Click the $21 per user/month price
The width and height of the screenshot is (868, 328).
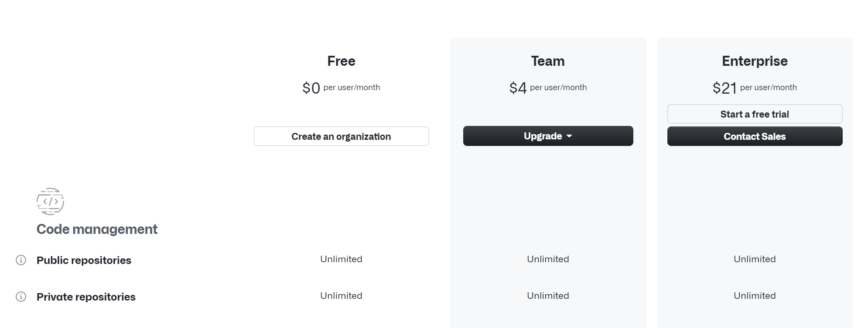coord(755,88)
